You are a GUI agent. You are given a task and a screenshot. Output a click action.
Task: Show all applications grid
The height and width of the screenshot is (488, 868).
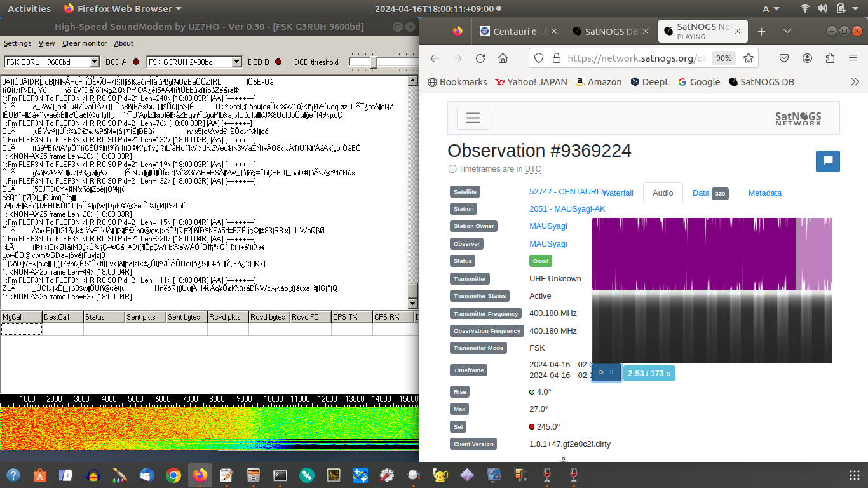coord(855,475)
